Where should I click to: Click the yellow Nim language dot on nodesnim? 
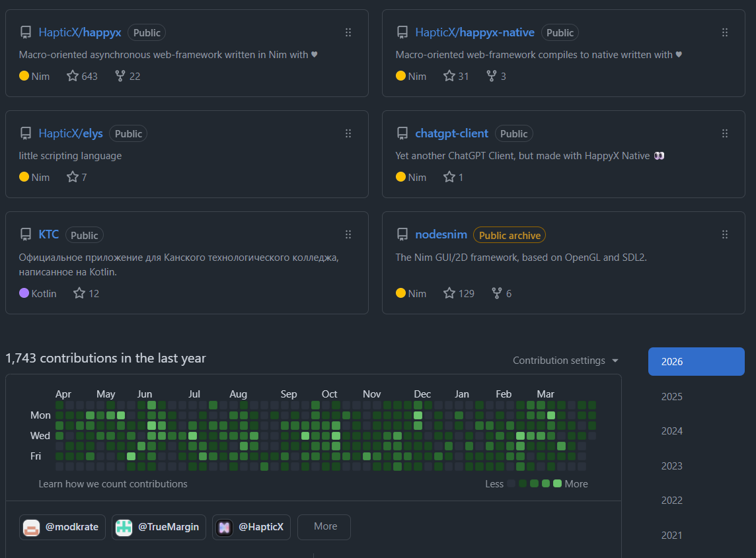point(400,293)
